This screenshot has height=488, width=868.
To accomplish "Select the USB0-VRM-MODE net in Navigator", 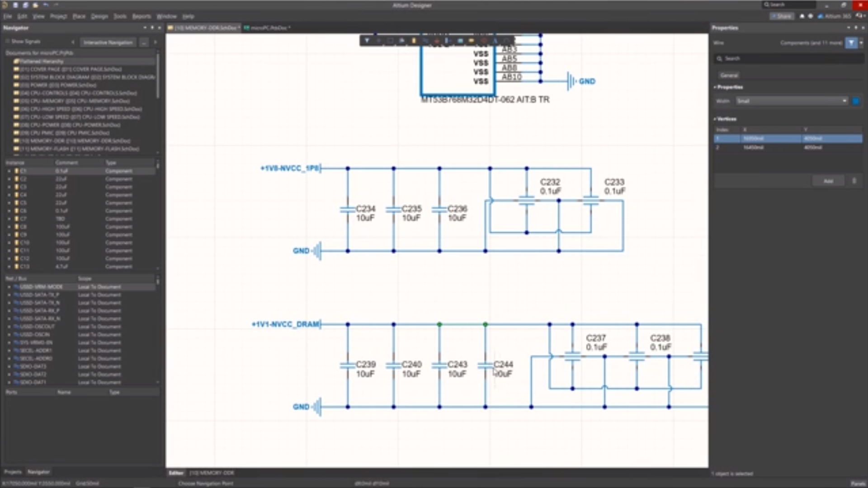I will pyautogui.click(x=41, y=286).
